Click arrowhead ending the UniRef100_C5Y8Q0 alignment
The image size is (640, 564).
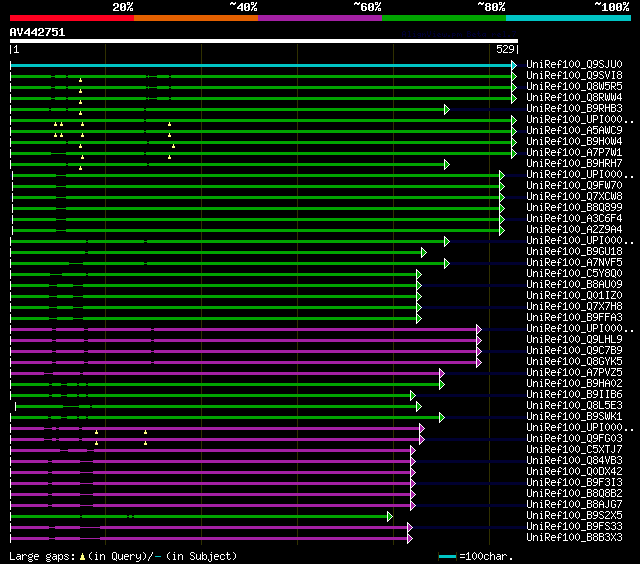click(419, 274)
